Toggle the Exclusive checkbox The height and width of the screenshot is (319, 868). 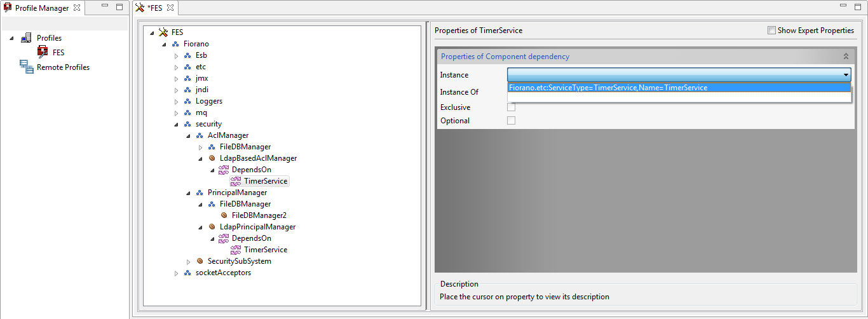click(511, 107)
